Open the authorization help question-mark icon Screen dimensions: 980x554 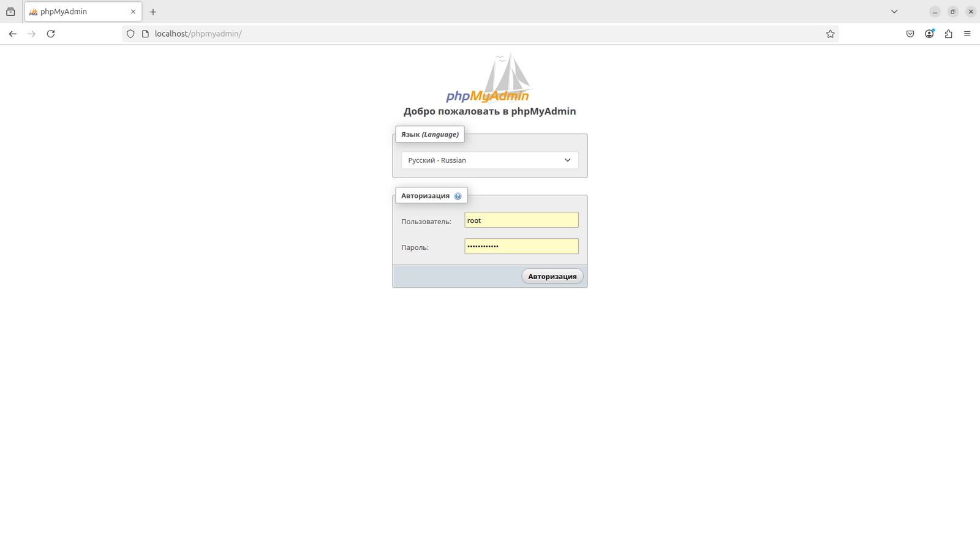[458, 196]
